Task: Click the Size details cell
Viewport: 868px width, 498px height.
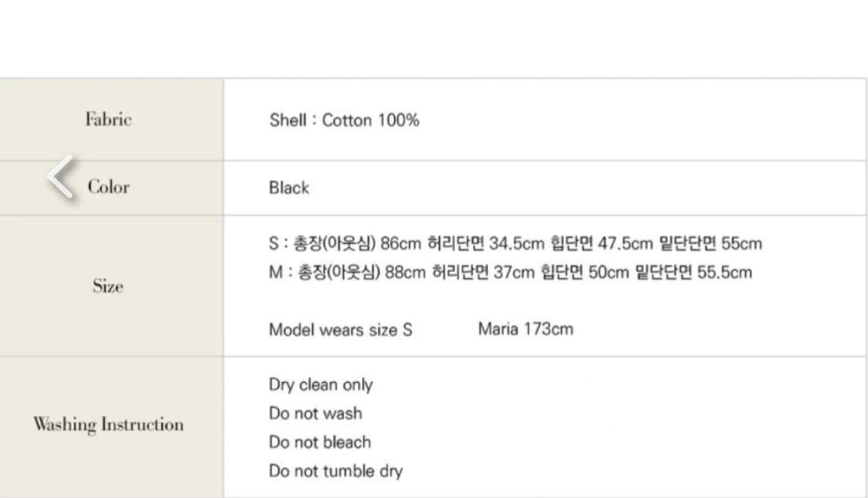Action: 540,286
